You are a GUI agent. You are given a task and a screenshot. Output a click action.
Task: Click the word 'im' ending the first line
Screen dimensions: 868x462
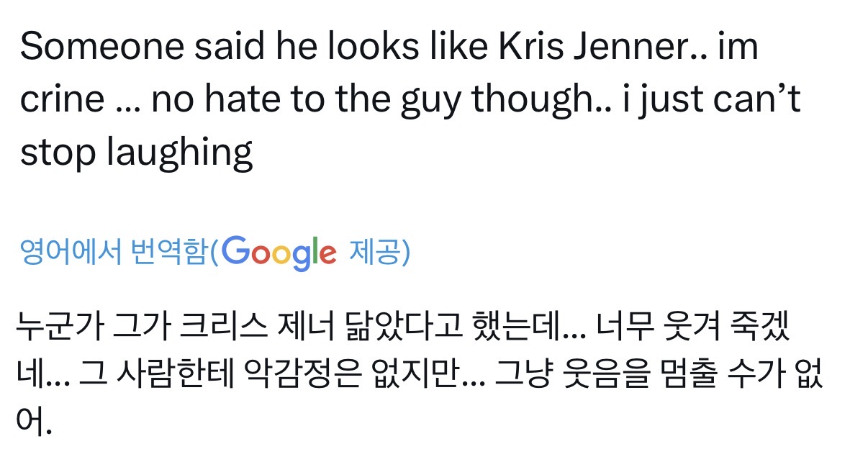point(737,47)
